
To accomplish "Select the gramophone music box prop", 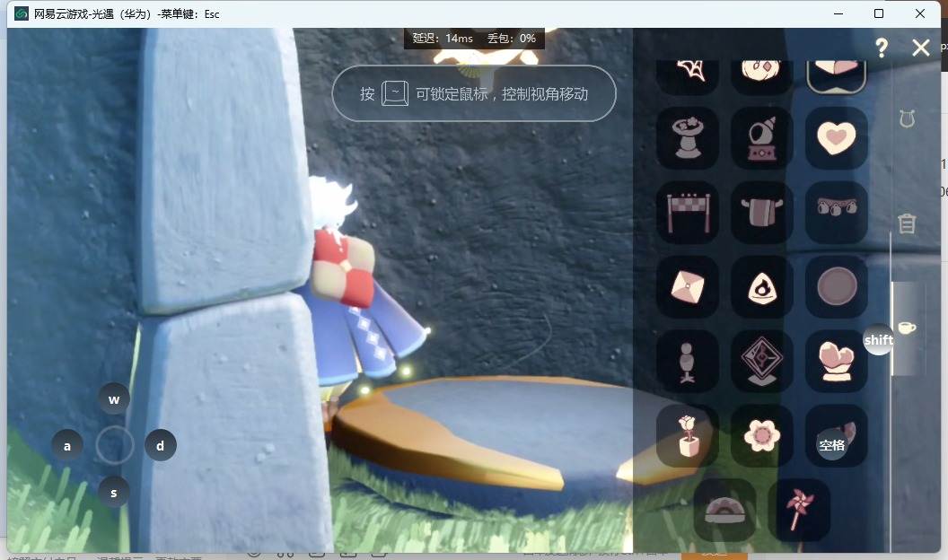I will [x=762, y=138].
